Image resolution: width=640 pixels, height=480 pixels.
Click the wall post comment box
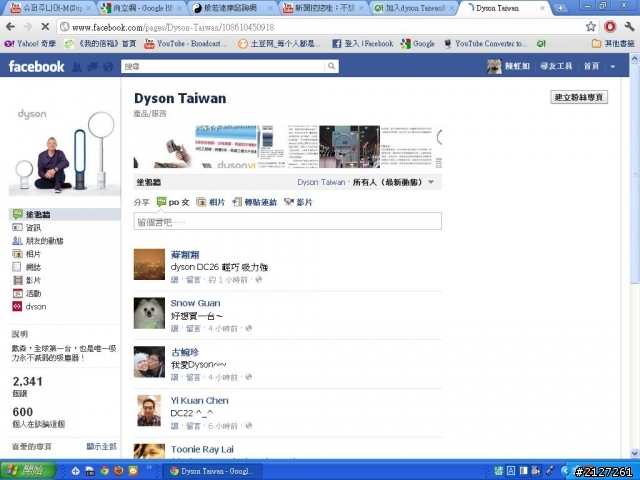point(287,221)
